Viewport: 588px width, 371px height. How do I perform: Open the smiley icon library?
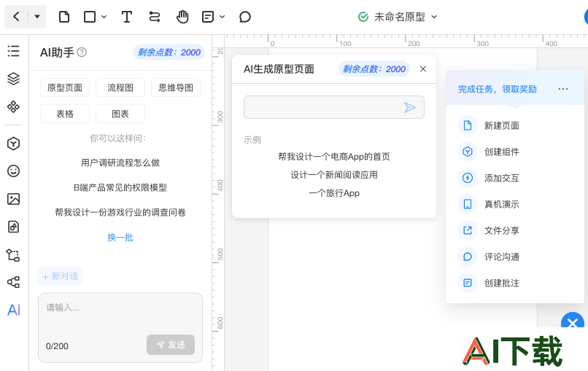click(14, 171)
